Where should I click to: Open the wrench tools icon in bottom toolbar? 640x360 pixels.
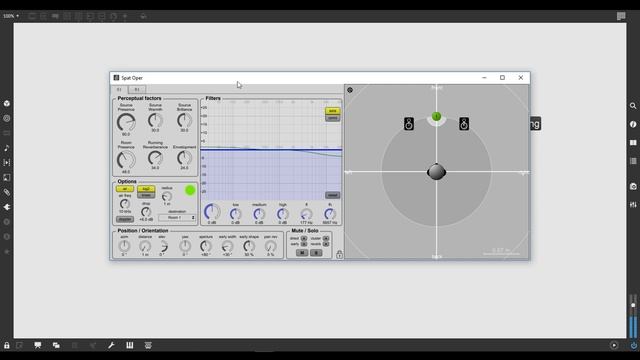tap(111, 345)
